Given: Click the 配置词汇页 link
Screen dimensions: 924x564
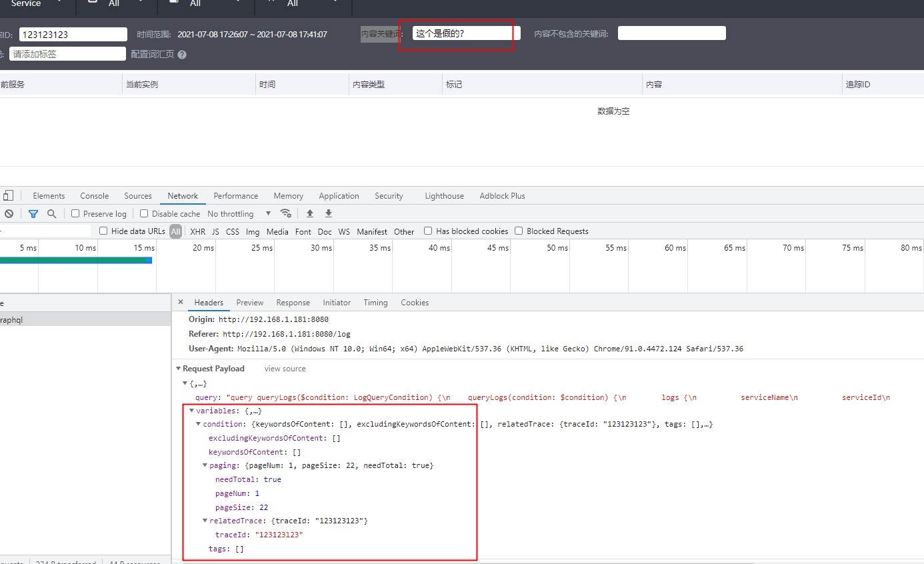Looking at the screenshot, I should pyautogui.click(x=153, y=54).
